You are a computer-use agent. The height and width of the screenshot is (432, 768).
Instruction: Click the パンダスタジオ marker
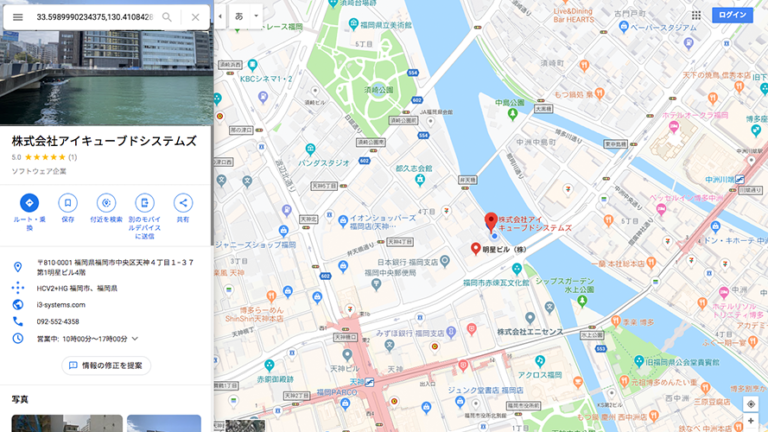coord(310,149)
